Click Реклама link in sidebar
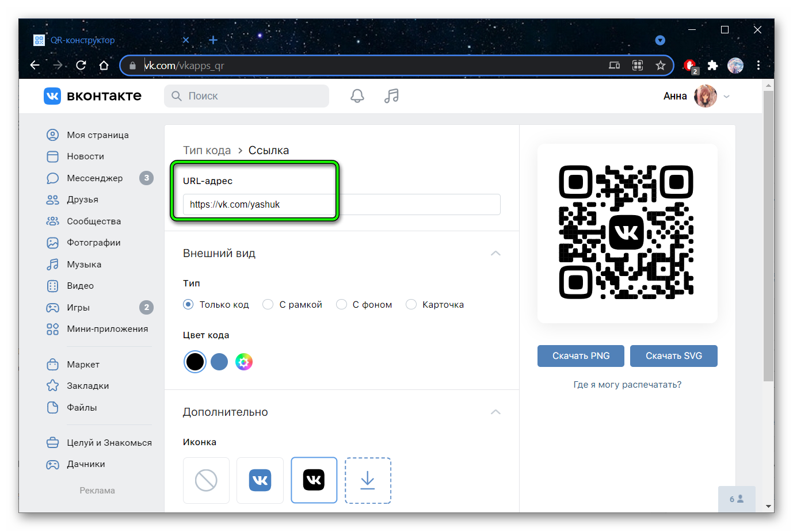The height and width of the screenshot is (532, 793). [97, 491]
